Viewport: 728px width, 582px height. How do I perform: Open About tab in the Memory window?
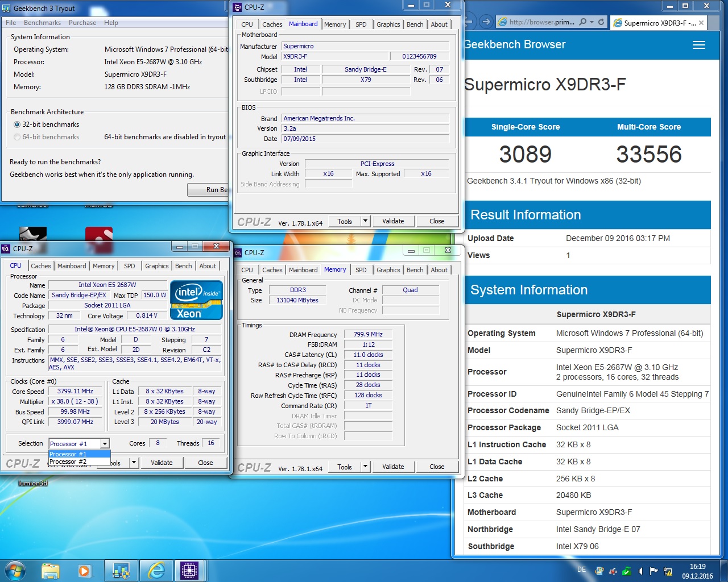pyautogui.click(x=439, y=270)
